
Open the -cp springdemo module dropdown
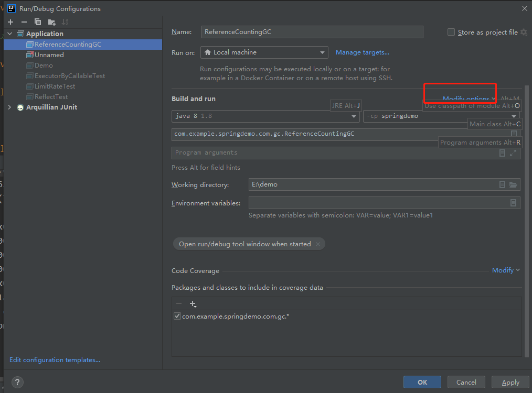[x=441, y=116]
